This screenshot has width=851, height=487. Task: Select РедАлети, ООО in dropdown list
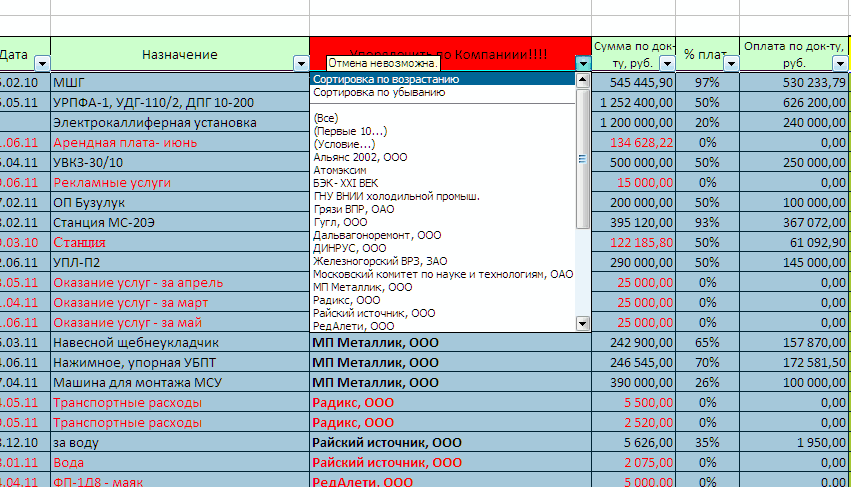click(443, 326)
